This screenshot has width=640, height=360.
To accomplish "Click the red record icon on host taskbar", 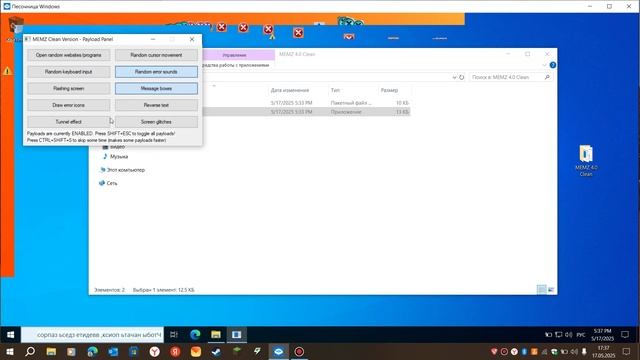I will [299, 351].
